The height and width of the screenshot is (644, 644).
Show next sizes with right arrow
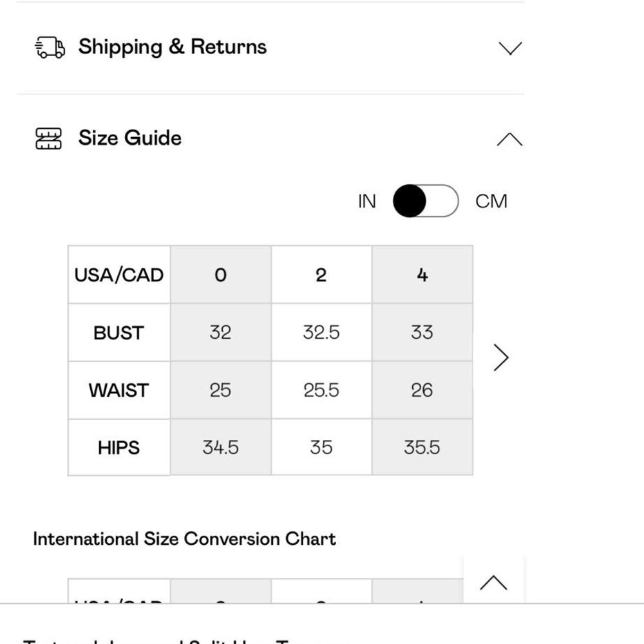click(501, 358)
